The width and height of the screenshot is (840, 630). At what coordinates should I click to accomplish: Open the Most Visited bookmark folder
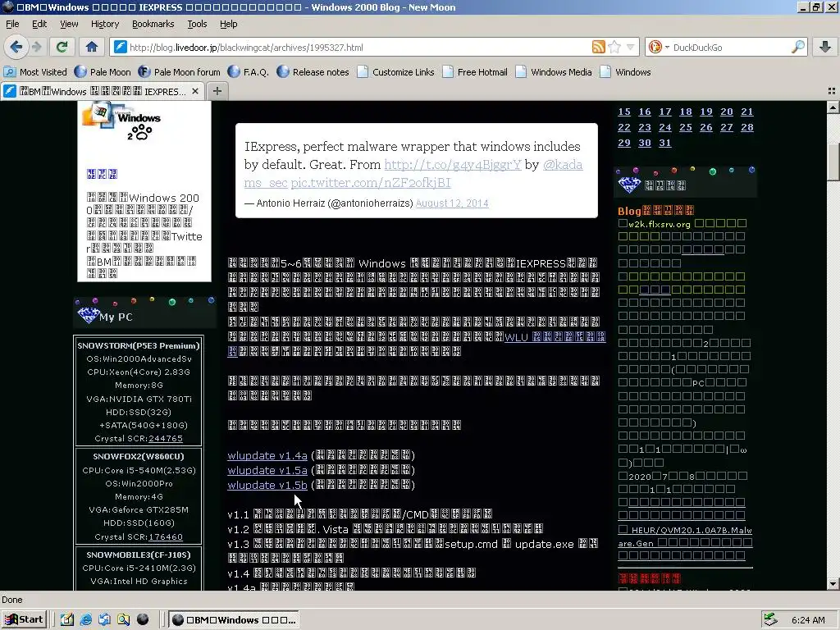click(35, 72)
